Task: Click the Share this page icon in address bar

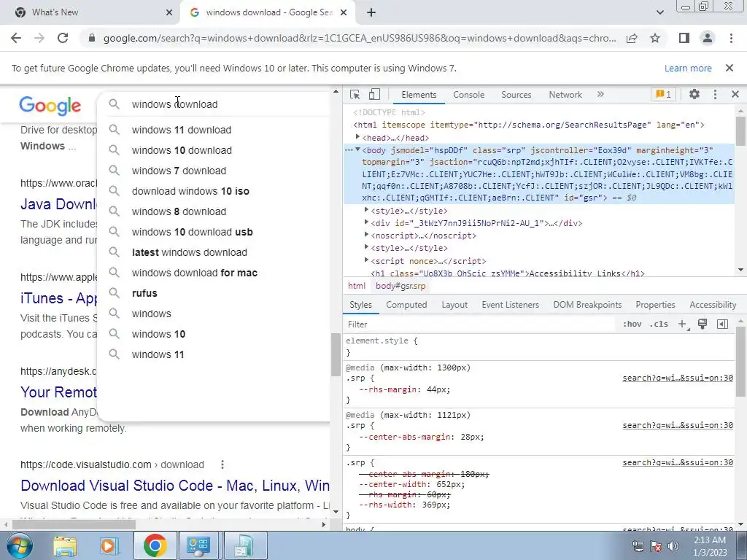Action: [x=632, y=38]
